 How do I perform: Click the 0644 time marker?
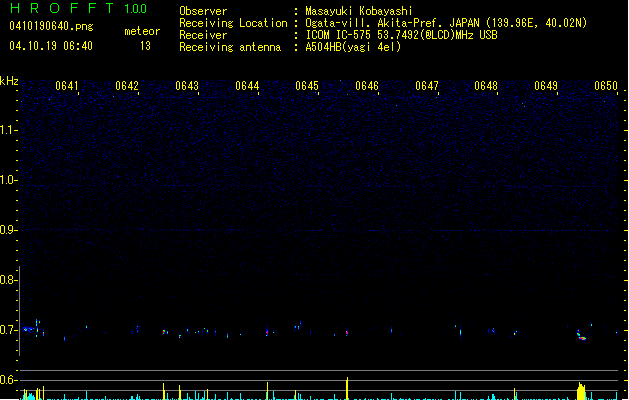coord(247,86)
